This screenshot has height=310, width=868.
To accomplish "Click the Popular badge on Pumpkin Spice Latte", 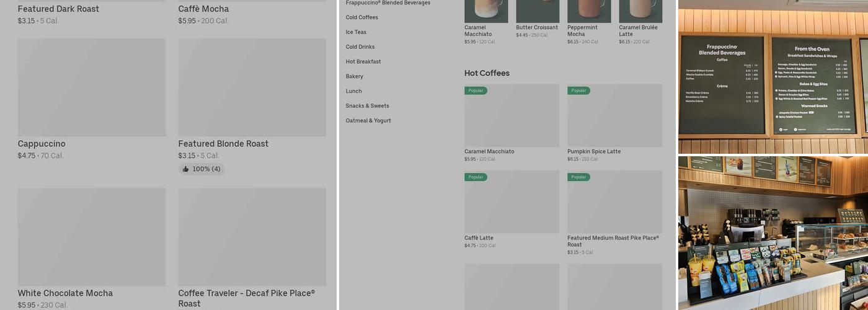I will [578, 91].
